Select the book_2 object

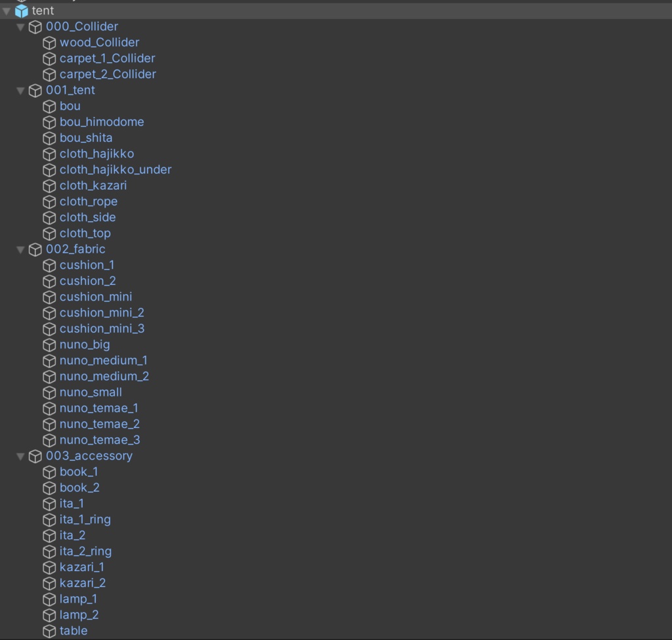click(79, 488)
